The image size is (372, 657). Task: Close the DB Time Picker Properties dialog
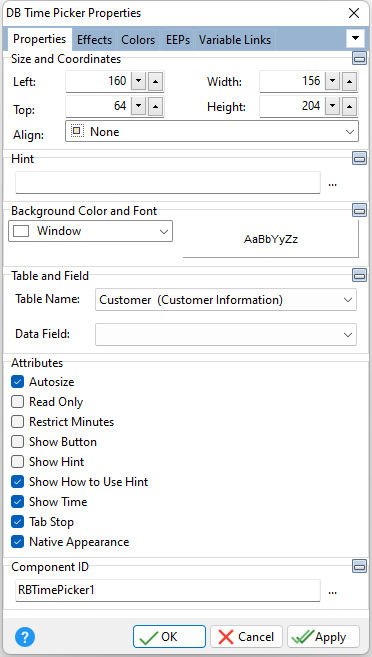[x=354, y=13]
